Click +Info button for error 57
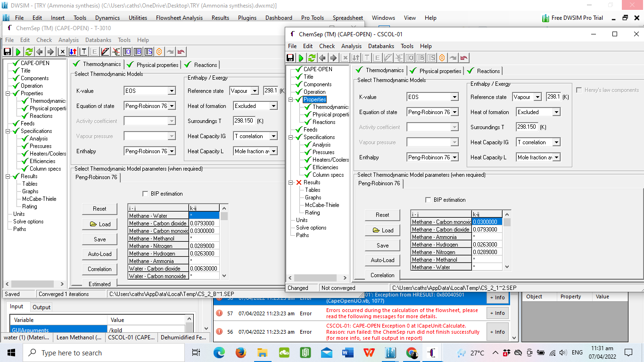The image size is (644, 362). [x=497, y=313]
